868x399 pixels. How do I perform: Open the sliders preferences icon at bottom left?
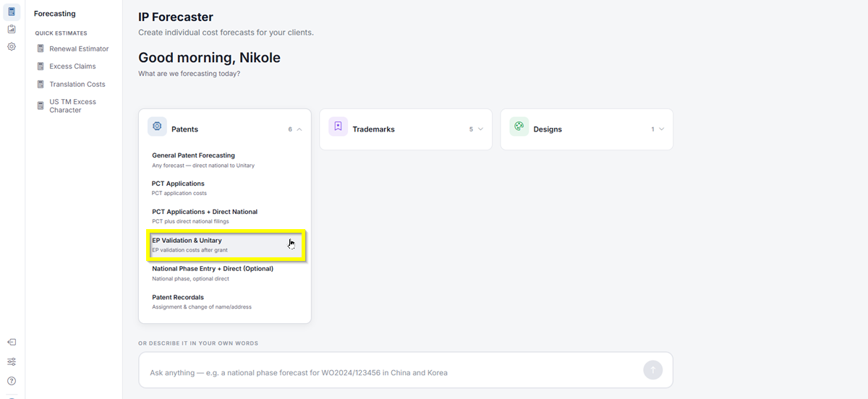pos(12,361)
